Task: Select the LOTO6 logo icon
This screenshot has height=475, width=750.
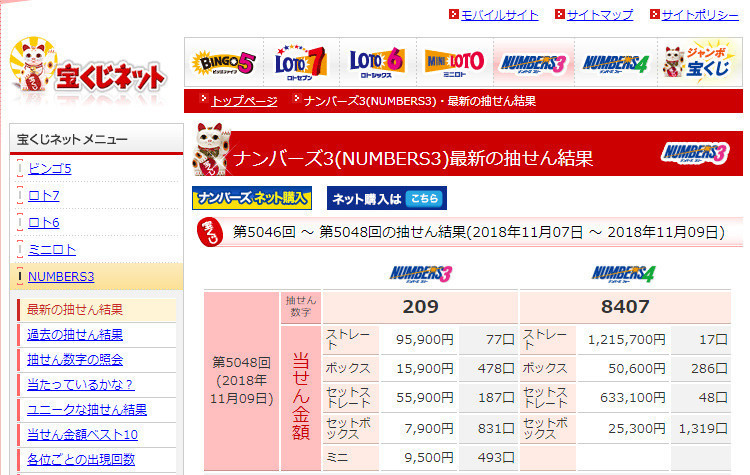Action: (x=377, y=63)
